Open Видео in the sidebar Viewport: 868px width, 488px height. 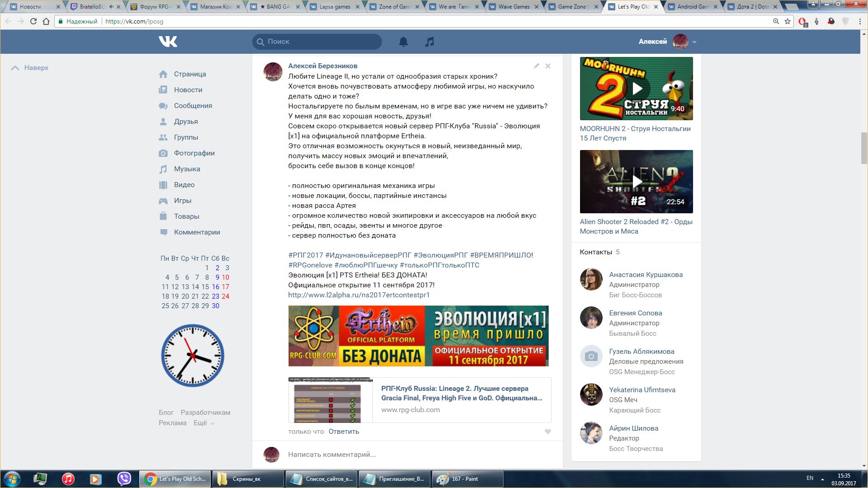(x=184, y=185)
